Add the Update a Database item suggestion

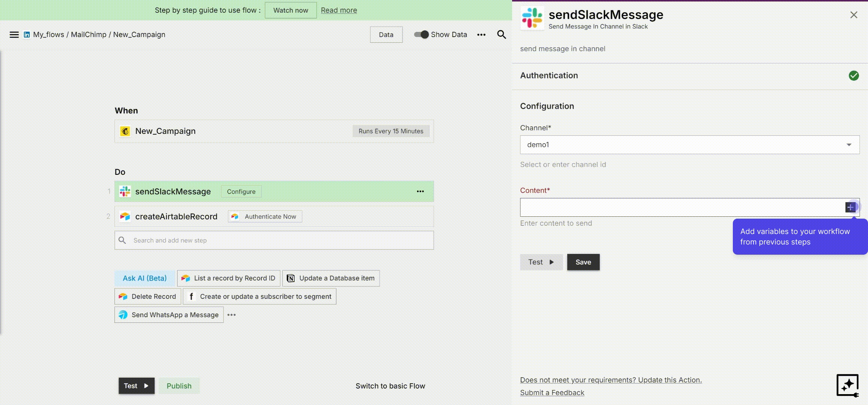(331, 278)
